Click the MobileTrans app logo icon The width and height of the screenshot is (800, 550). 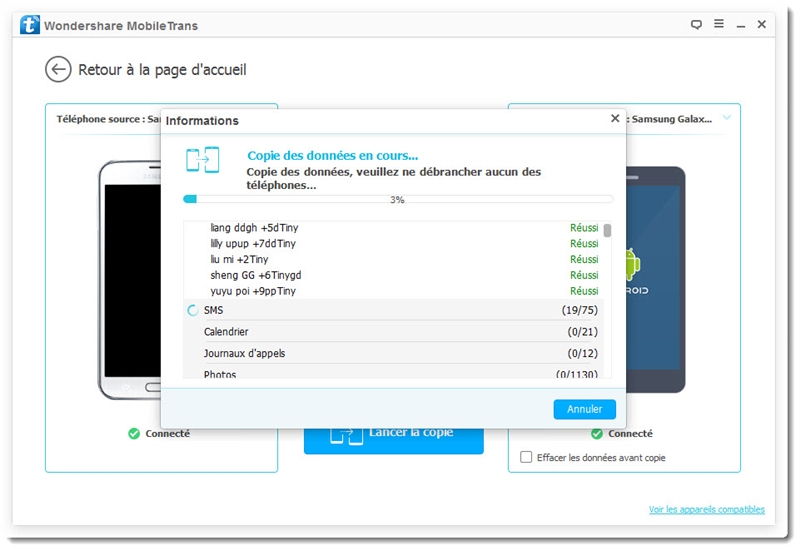pos(30,24)
